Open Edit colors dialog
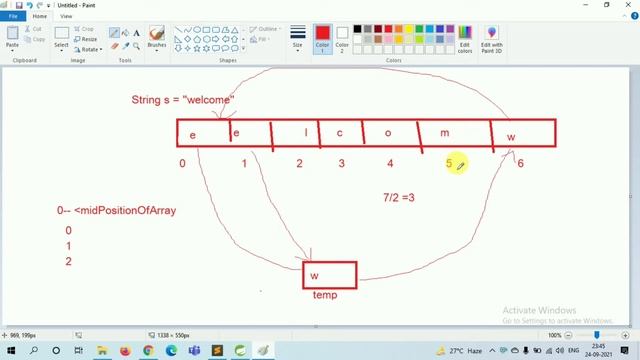This screenshot has height=360, width=640. tap(465, 39)
